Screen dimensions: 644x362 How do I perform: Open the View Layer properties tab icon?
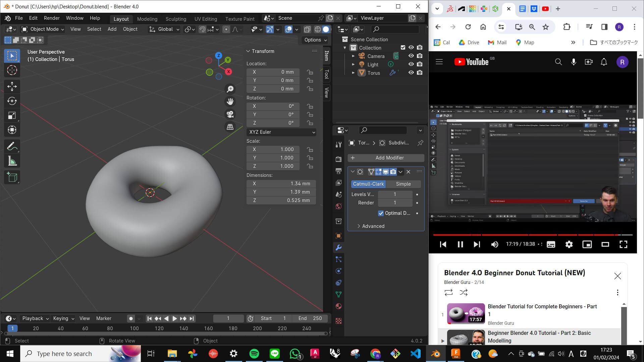click(x=338, y=183)
